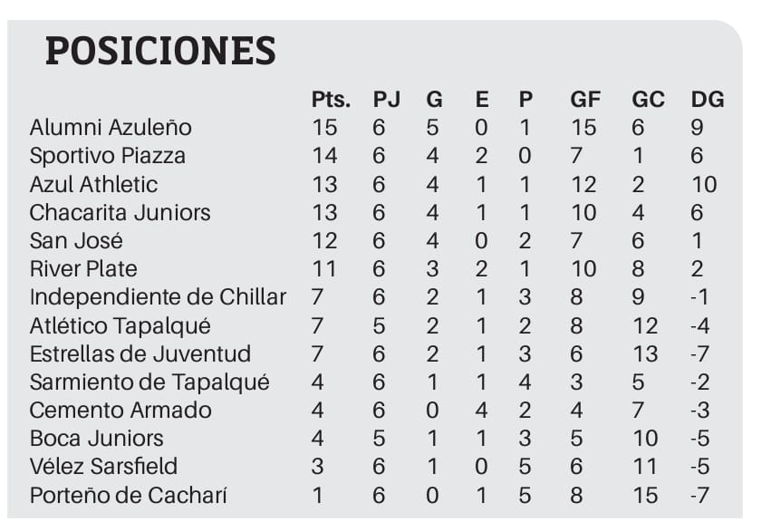Select the Vélez Sarsfield row label
This screenshot has height=532, width=771.
click(103, 466)
